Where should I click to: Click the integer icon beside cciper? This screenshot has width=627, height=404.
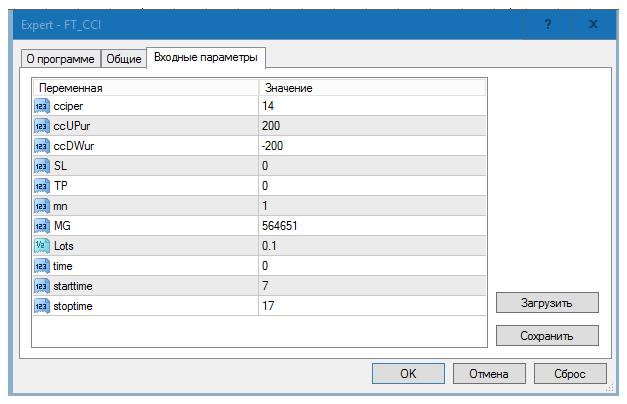tap(42, 106)
